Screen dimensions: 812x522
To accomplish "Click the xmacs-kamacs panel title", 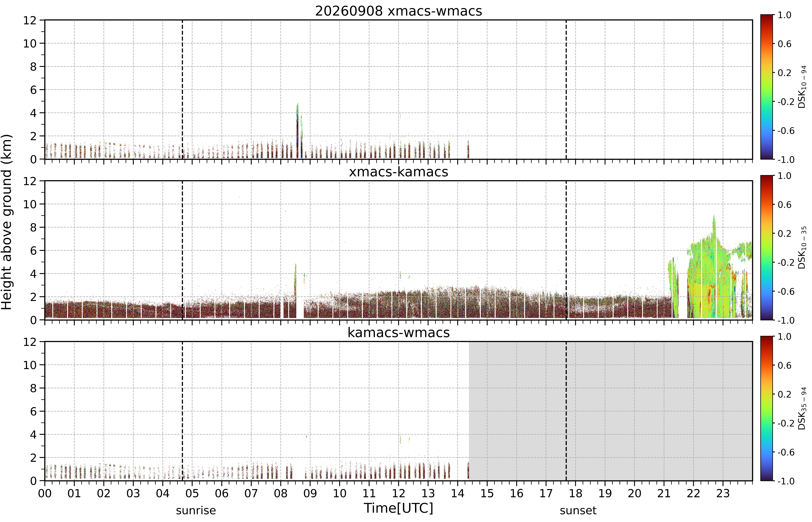I will (398, 172).
